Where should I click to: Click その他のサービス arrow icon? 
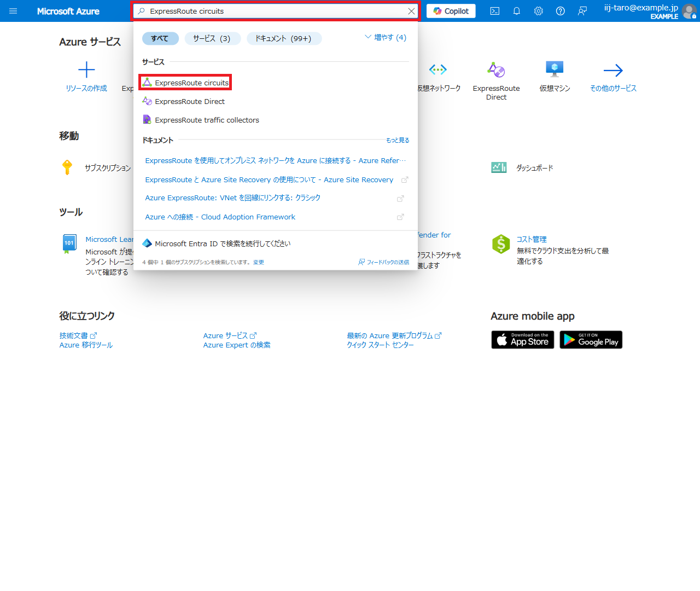point(613,69)
